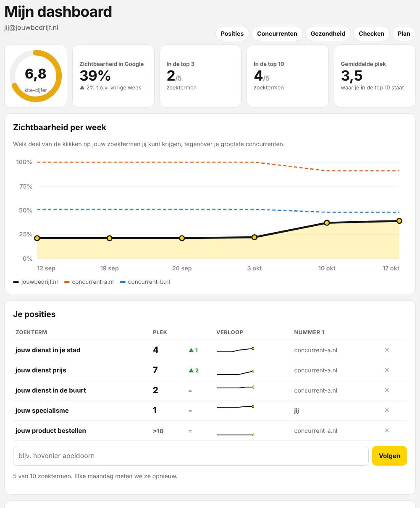Click the ZOEKTERM column header
The width and height of the screenshot is (420, 508).
31,333
